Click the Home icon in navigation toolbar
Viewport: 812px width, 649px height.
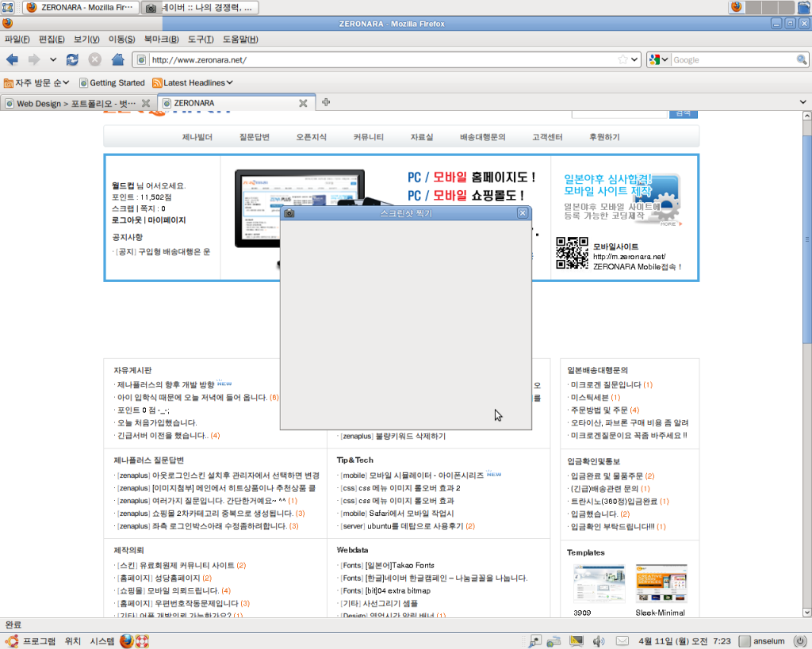(x=117, y=59)
